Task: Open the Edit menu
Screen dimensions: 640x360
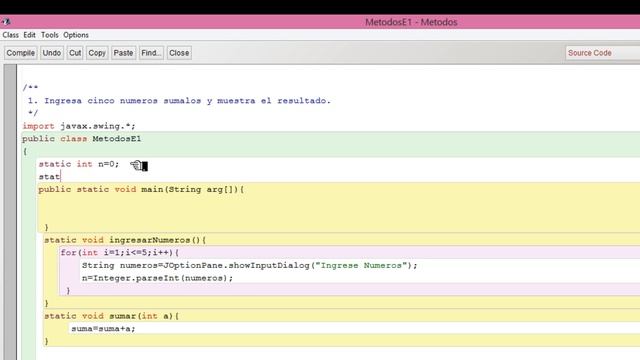Action: (29, 35)
